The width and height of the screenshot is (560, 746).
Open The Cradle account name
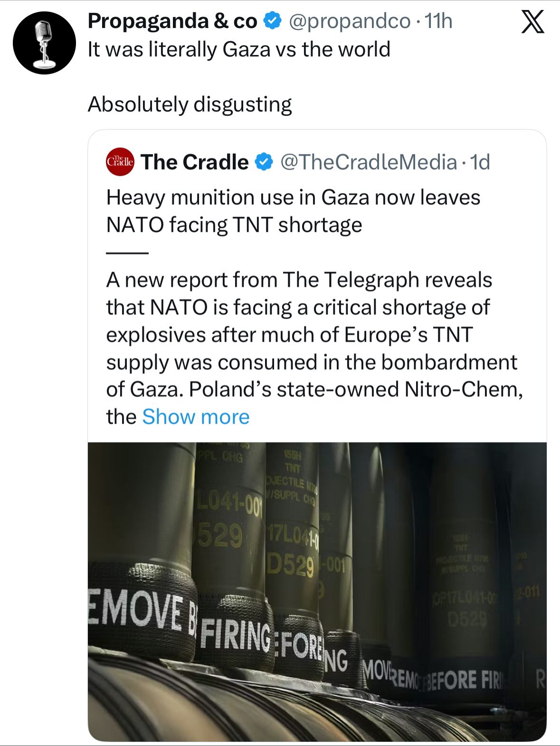[x=195, y=162]
